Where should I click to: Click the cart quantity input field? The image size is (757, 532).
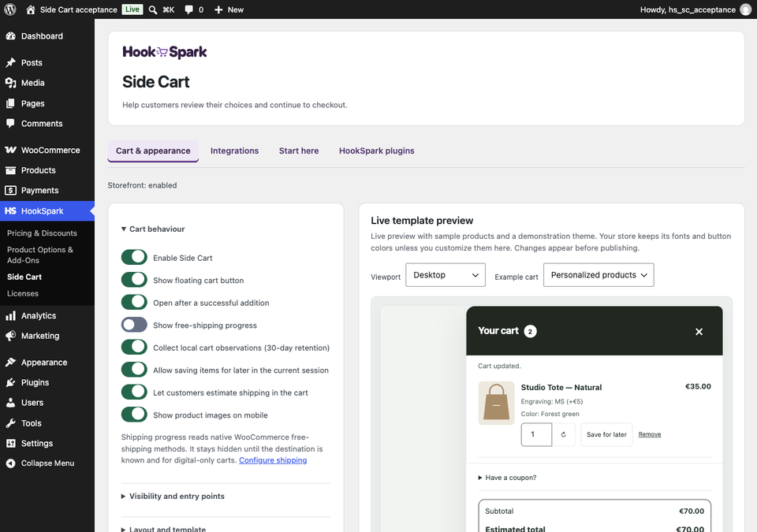coord(536,434)
